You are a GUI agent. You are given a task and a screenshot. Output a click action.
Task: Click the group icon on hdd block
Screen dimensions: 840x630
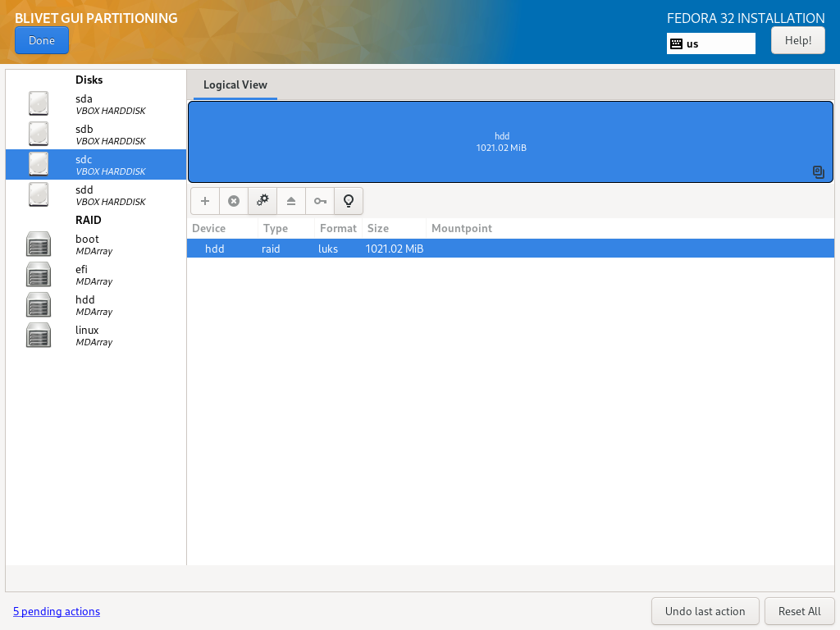pyautogui.click(x=819, y=171)
